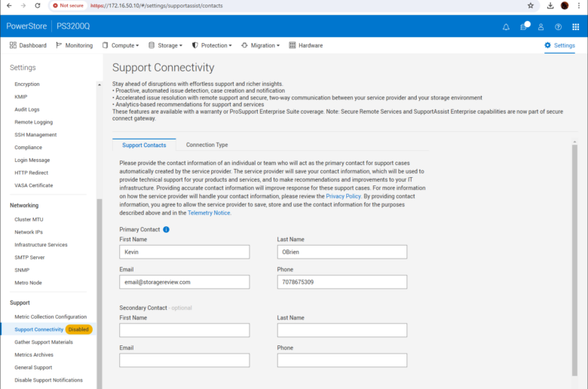588x389 pixels.
Task: Edit the Primary Contact Last Name field
Action: [342, 252]
